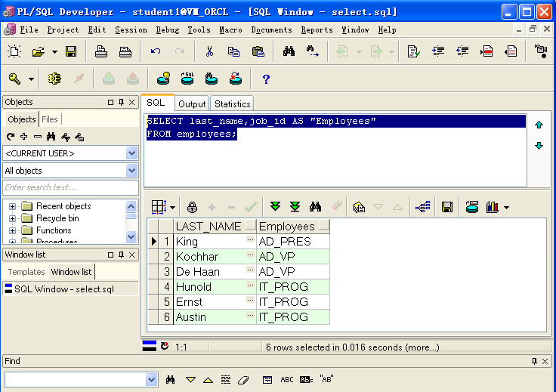Toggle the "AB" regular expression search option
The image size is (556, 392).
(x=326, y=380)
